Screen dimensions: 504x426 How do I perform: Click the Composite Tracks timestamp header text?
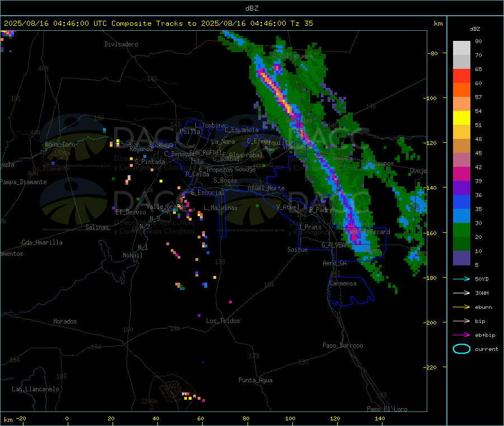click(x=158, y=24)
